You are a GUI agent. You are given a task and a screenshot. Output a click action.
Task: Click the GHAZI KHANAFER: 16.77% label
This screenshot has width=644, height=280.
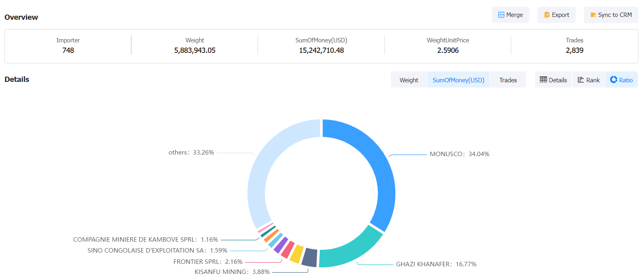(436, 264)
